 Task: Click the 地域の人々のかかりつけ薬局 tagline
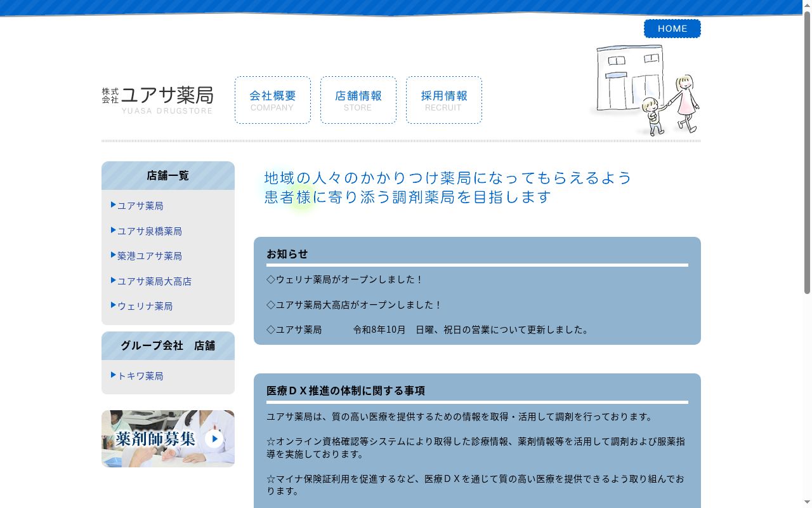pos(448,187)
